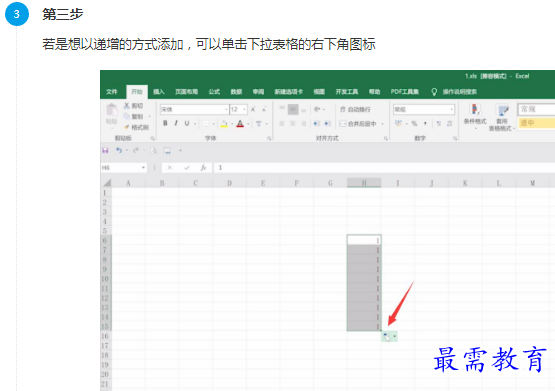Switch to the Developer (开发工具) tab
The width and height of the screenshot is (555, 391).
pos(347,92)
